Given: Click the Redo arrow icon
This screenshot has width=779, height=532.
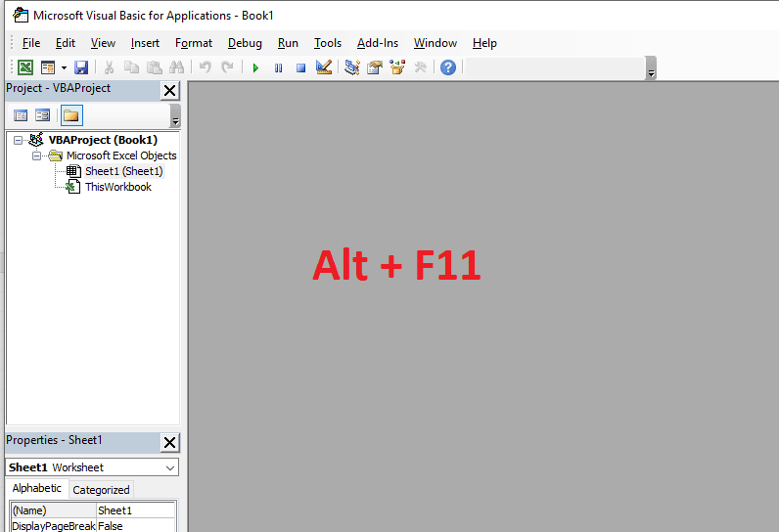Looking at the screenshot, I should (x=227, y=67).
